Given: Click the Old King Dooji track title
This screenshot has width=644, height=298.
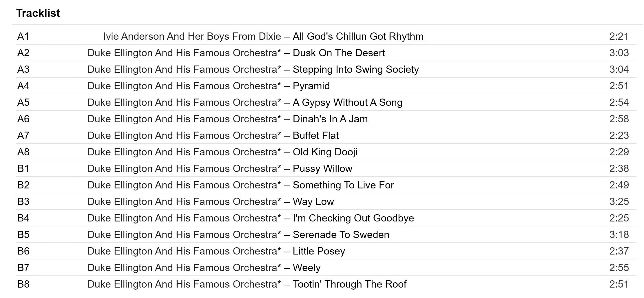Looking at the screenshot, I should (x=325, y=152).
